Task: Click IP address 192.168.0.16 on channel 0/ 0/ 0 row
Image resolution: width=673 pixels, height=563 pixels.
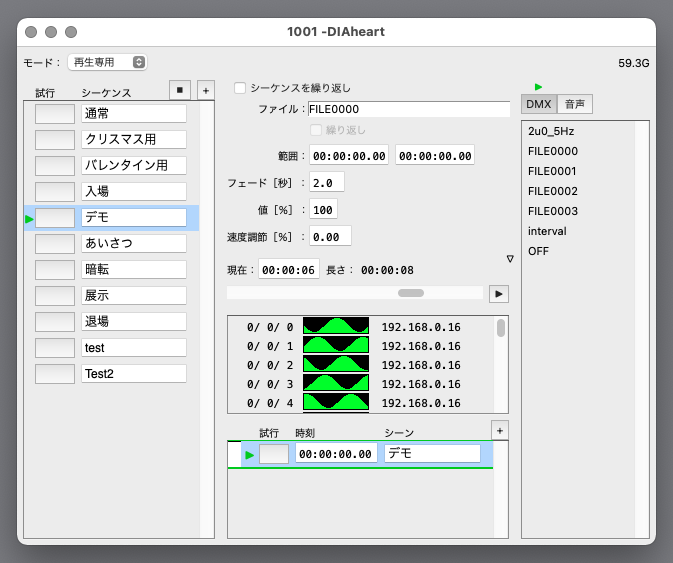Action: [x=421, y=327]
